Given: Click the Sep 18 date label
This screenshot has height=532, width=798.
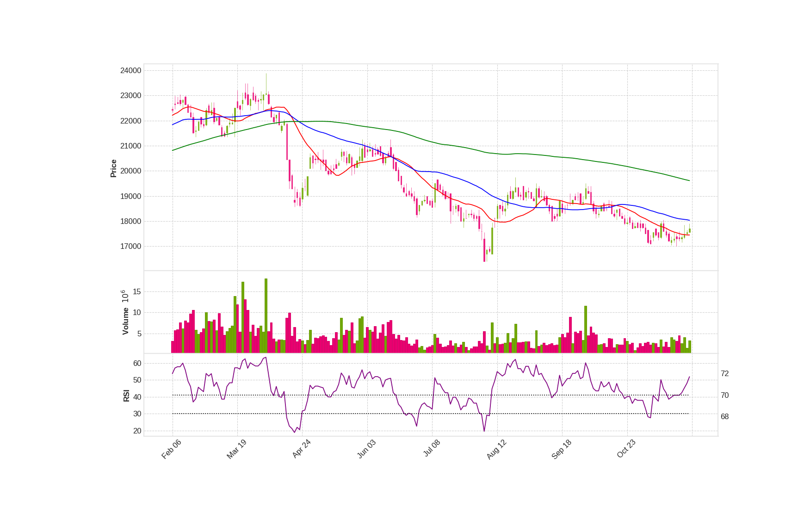Looking at the screenshot, I should click(562, 449).
